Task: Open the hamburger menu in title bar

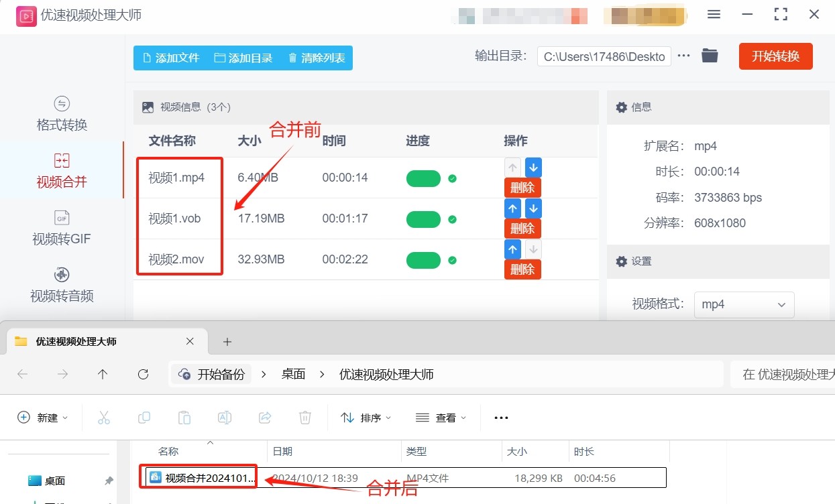Action: [714, 15]
